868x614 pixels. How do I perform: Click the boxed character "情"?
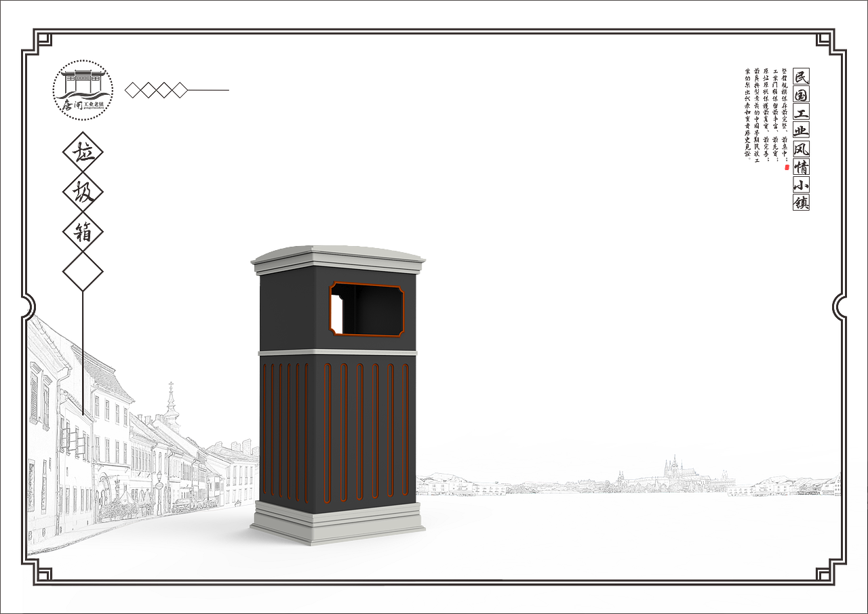(x=801, y=167)
